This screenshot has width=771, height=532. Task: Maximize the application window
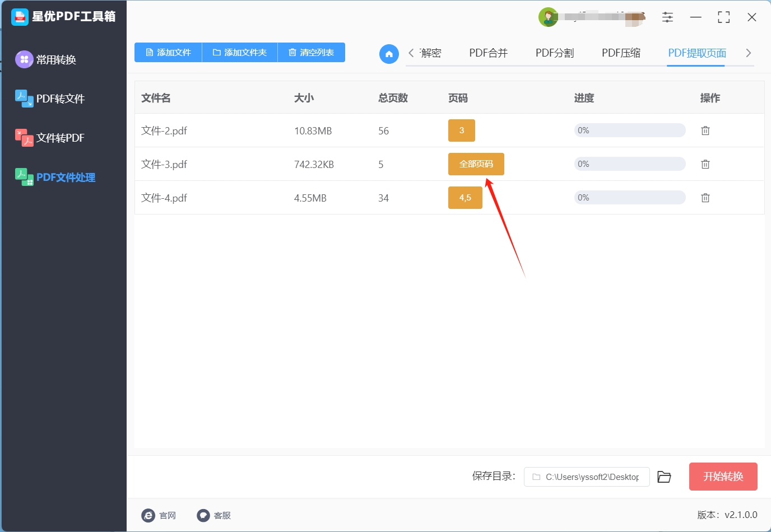724,17
